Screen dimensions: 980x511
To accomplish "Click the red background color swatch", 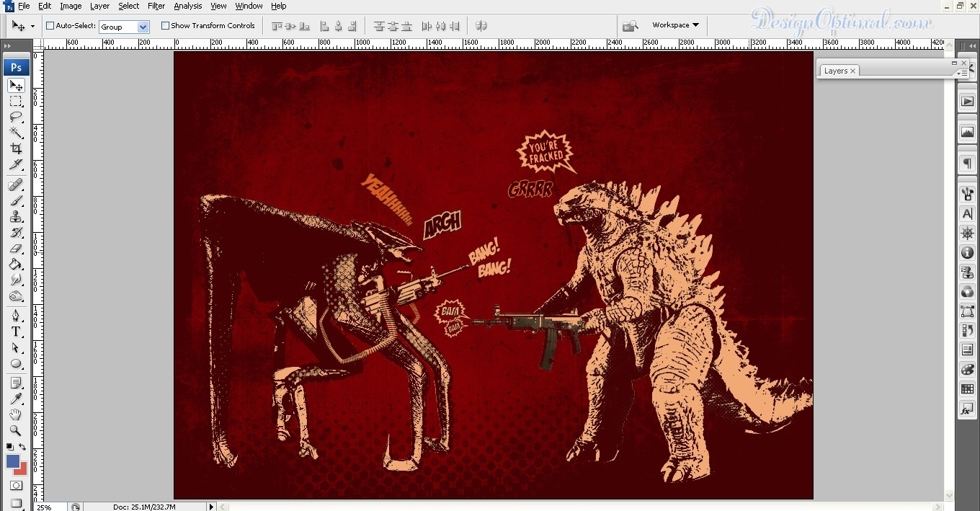I will tap(23, 471).
